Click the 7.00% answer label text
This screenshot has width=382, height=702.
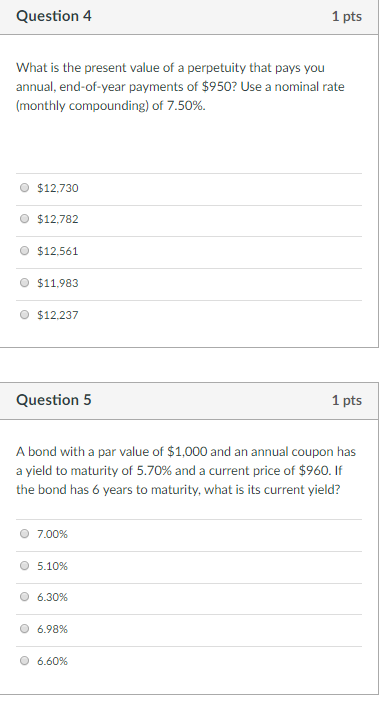(52, 534)
